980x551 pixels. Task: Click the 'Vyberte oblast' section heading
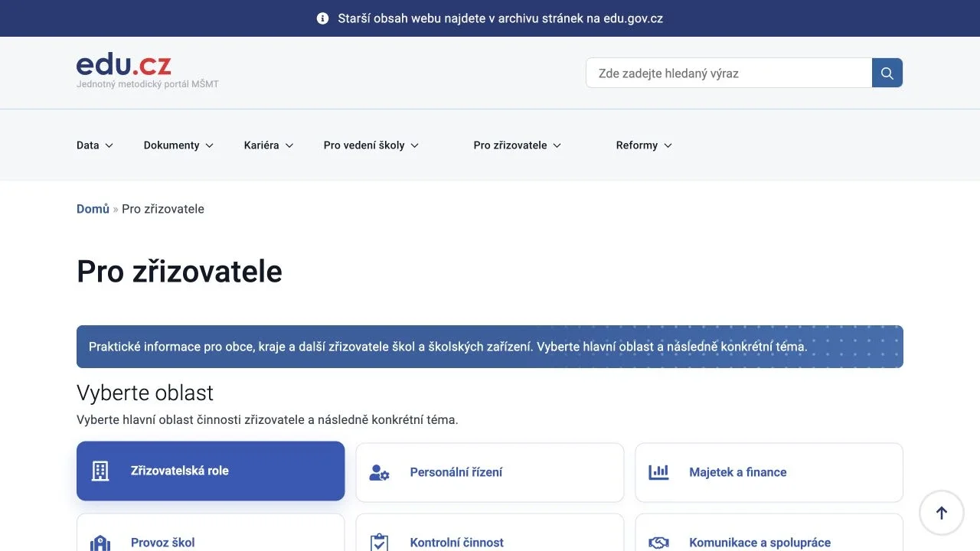145,393
